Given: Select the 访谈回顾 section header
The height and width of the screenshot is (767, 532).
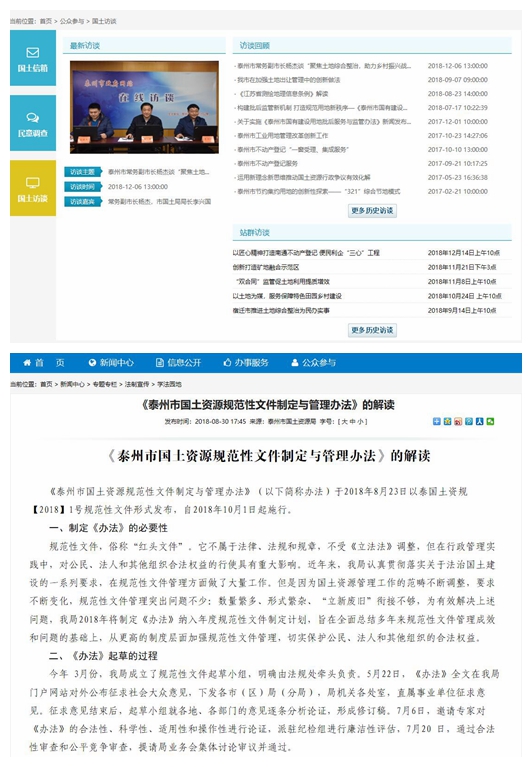Looking at the screenshot, I should coord(254,45).
